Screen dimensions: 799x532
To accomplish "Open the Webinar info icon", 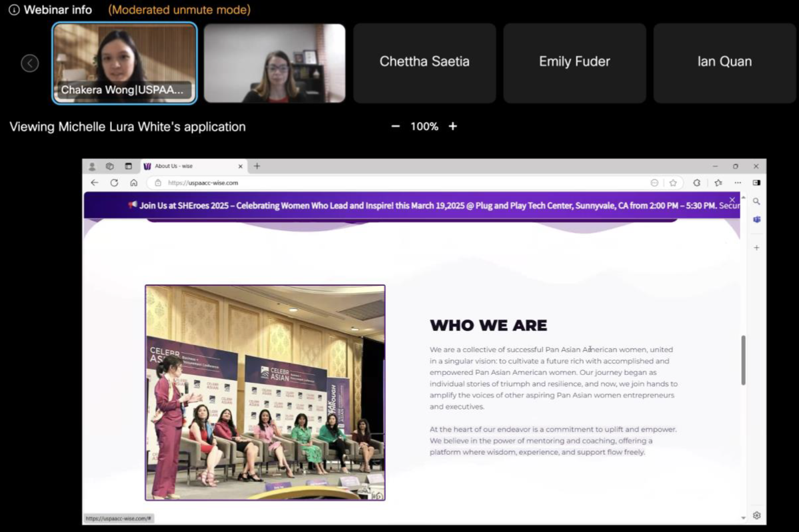I will pos(14,10).
